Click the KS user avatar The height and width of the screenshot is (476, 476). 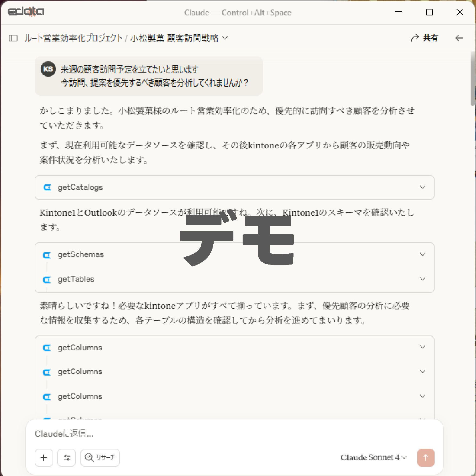(48, 69)
